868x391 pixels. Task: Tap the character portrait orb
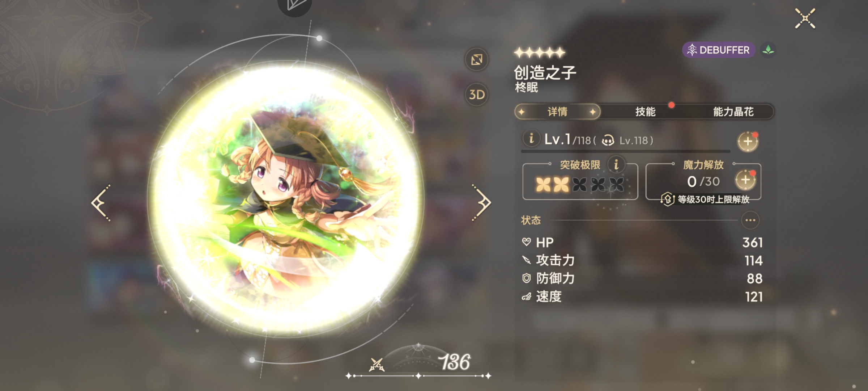point(286,198)
